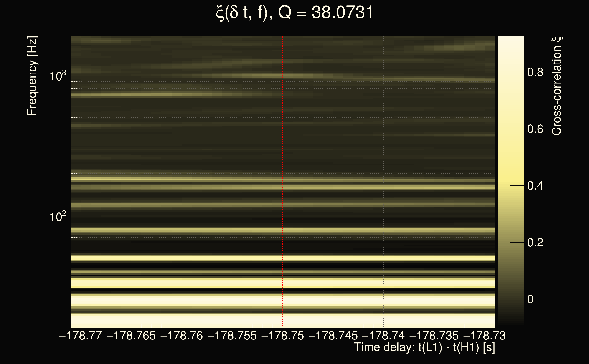
Task: Click the Cross-correlation ξ colorbar title
Action: 557,86
